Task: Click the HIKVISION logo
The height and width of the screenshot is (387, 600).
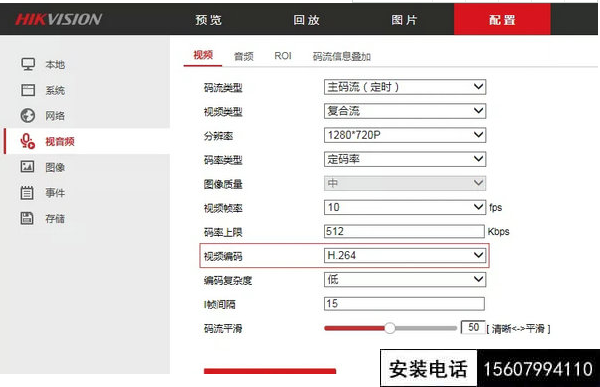Action: tap(59, 19)
